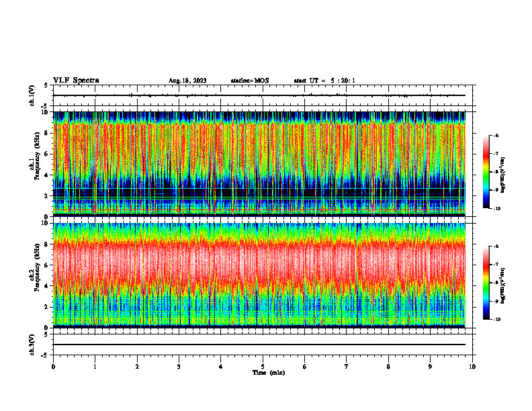This screenshot has height=411, width=532.
Task: Select the date text "Aug.18, 2023"
Action: click(187, 81)
